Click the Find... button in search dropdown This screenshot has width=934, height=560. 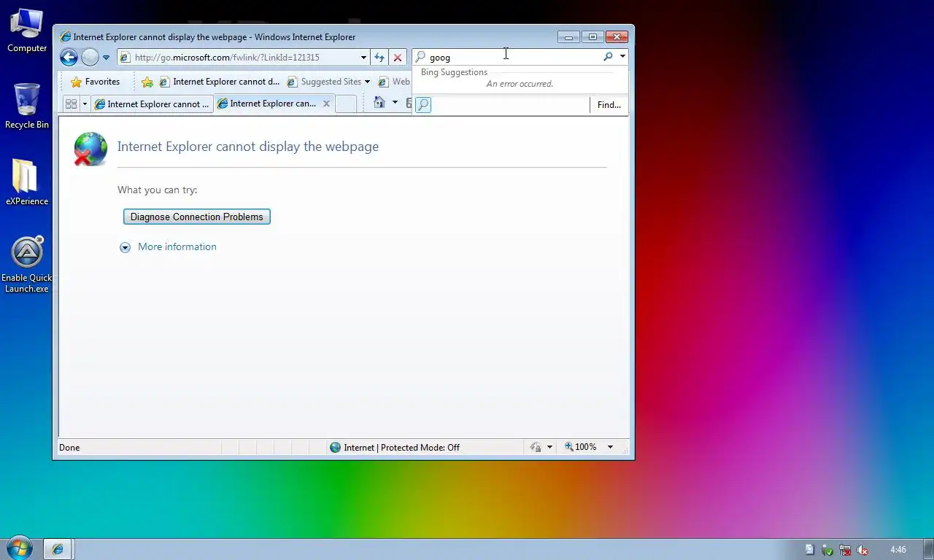(x=609, y=105)
